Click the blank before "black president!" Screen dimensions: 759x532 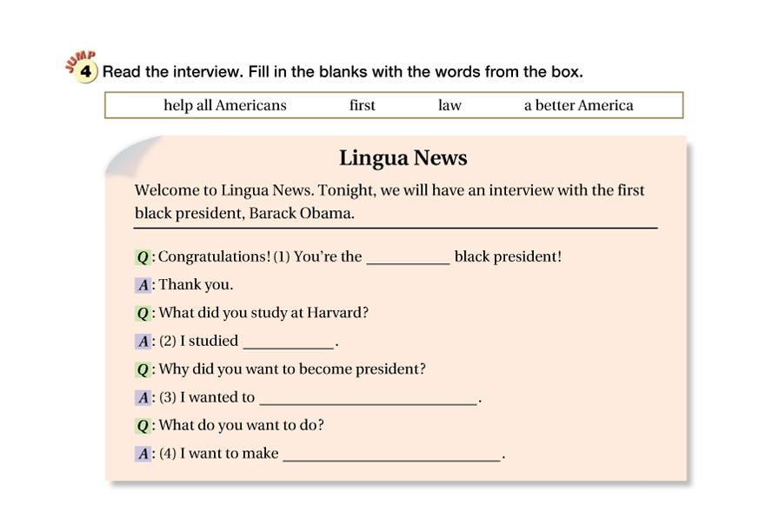408,257
